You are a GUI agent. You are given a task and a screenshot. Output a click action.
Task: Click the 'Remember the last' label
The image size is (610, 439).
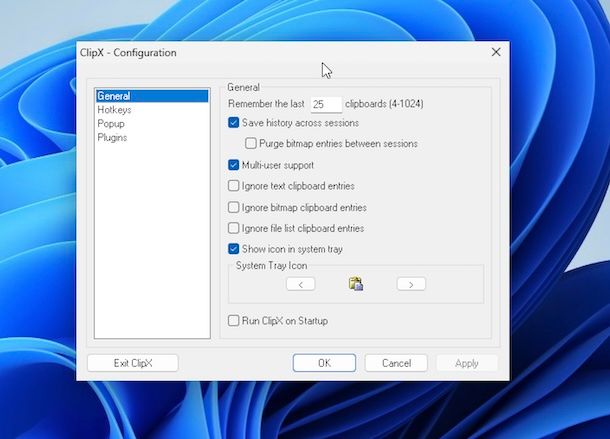[x=266, y=104]
